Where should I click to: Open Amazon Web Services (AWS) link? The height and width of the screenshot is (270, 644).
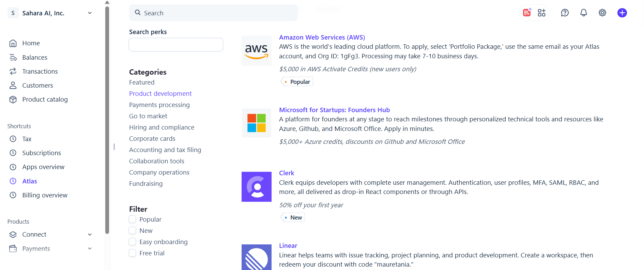tap(322, 37)
